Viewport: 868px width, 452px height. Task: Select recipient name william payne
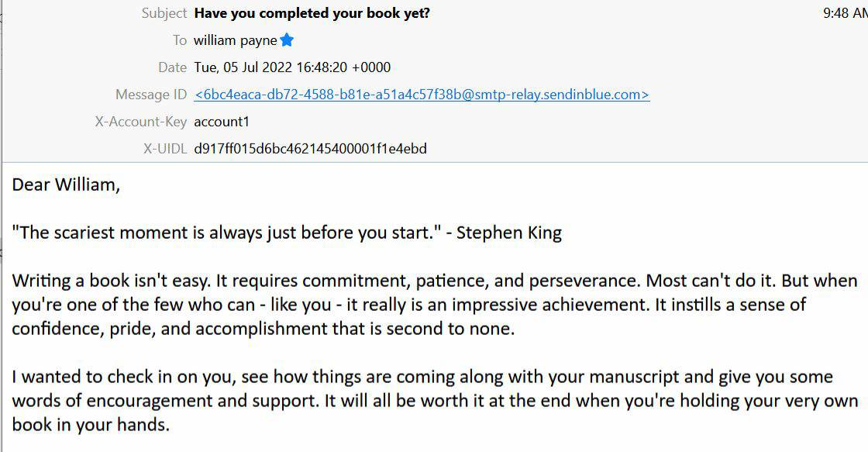[x=236, y=40]
